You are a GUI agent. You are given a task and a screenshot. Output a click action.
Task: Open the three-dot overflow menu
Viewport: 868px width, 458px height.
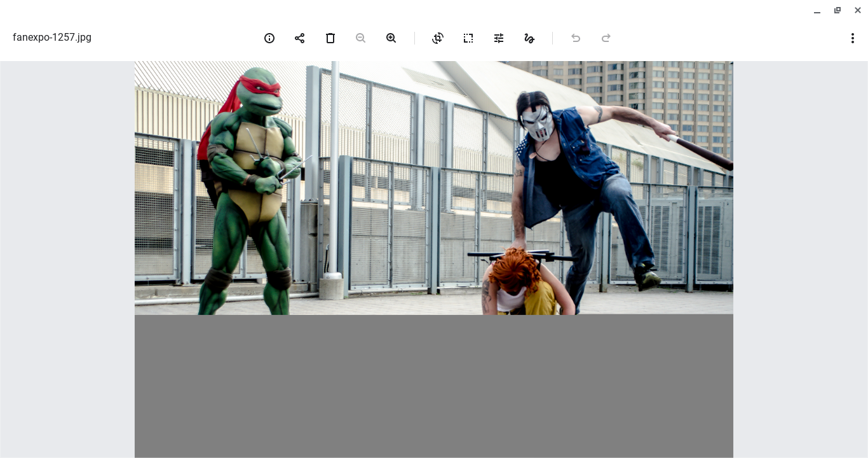coord(853,38)
